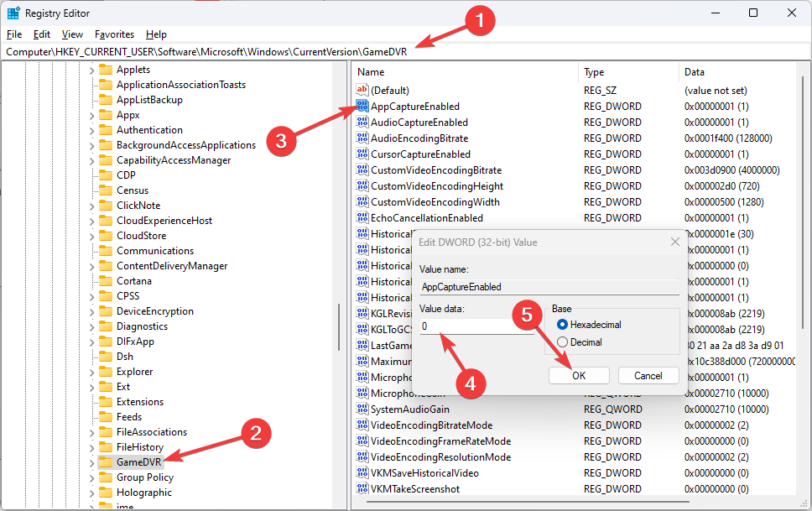Click the VideoEncodingResolutionMode value icon
Viewport: 812px width, 511px height.
[x=362, y=457]
